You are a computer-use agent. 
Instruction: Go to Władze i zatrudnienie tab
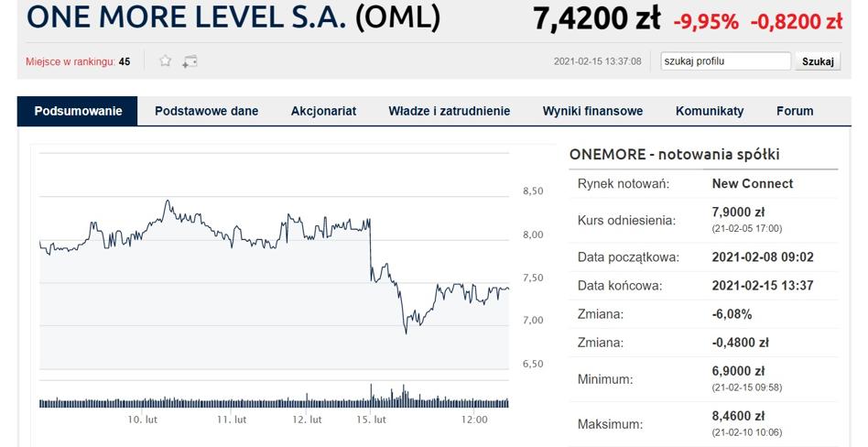[449, 111]
